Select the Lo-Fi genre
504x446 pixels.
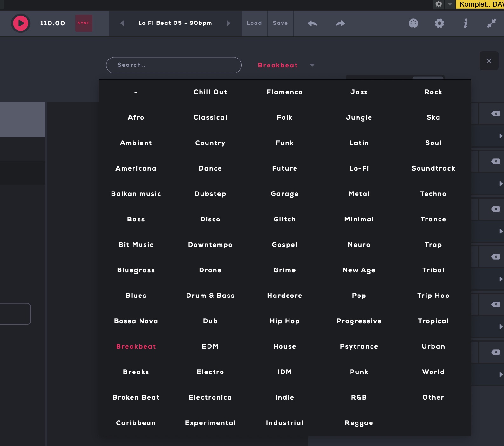tap(359, 168)
